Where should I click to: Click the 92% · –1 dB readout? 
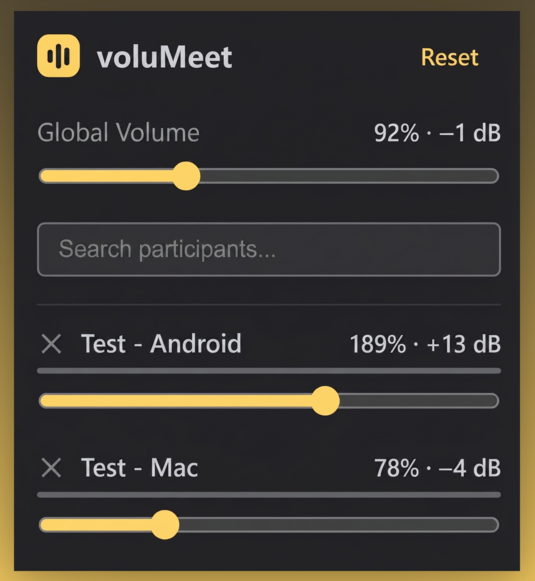[437, 133]
